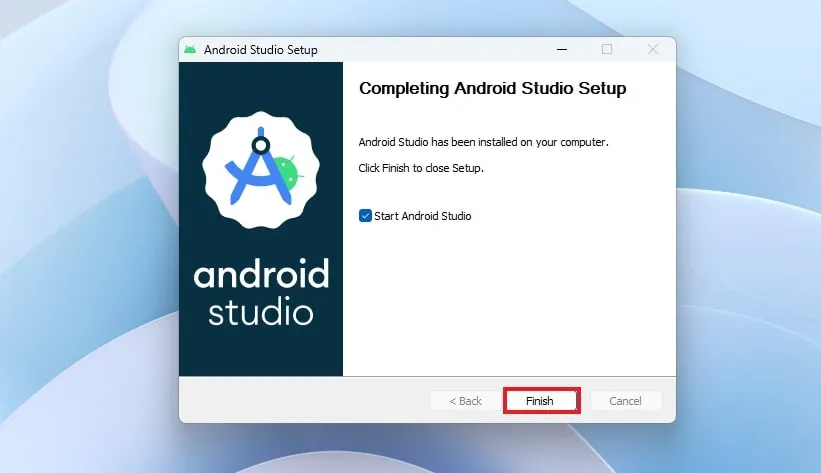Viewport: 821px width, 473px height.
Task: Click the 'Android Studio Setup' window title
Action: coord(261,50)
